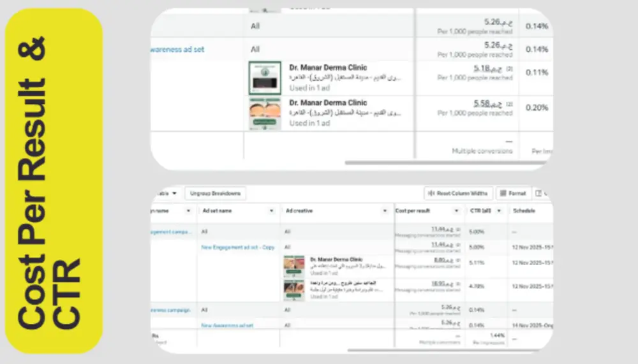This screenshot has height=364, width=638.
Task: Click footnote icon beside the 5.18 cost
Action: pos(509,69)
